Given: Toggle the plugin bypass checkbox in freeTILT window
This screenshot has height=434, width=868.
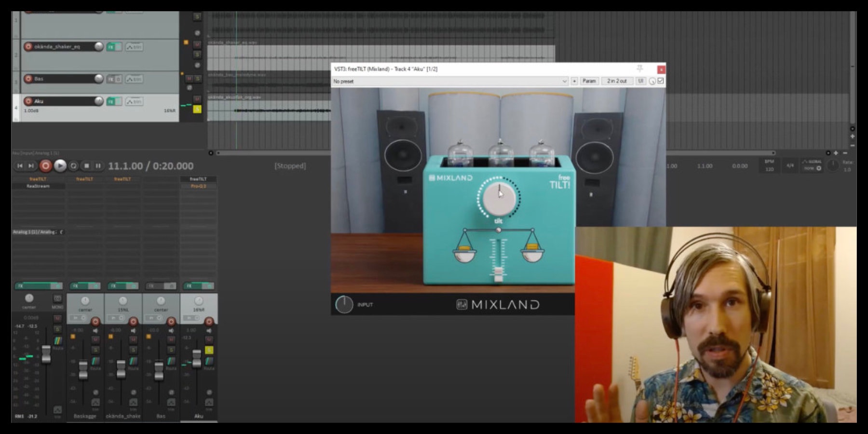Looking at the screenshot, I should pyautogui.click(x=661, y=81).
